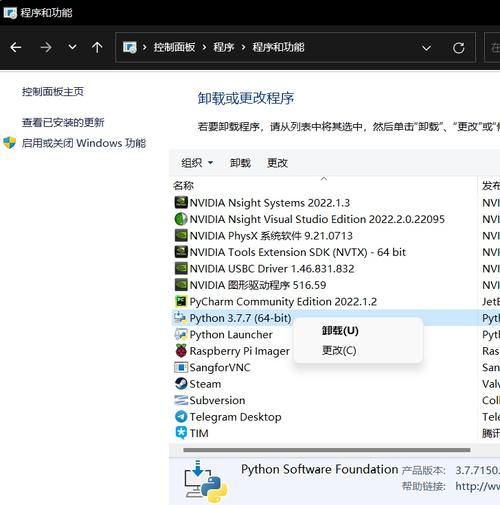
Task: Open 启用或关闭 Windows 功能 link
Action: (x=84, y=143)
